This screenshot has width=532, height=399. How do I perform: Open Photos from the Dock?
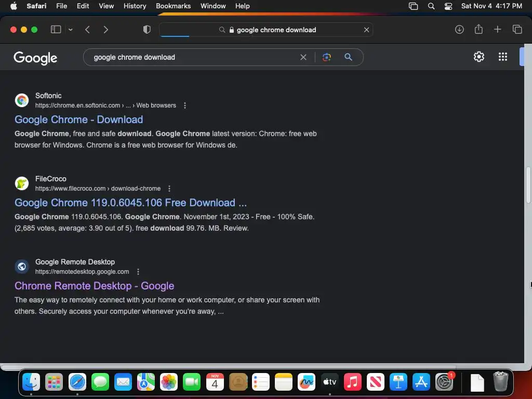point(169,382)
